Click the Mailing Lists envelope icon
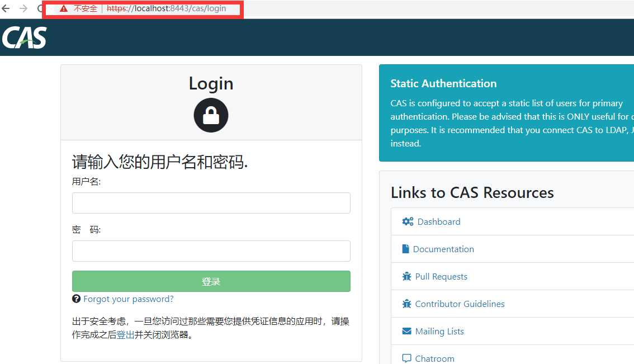The width and height of the screenshot is (634, 364). point(407,331)
